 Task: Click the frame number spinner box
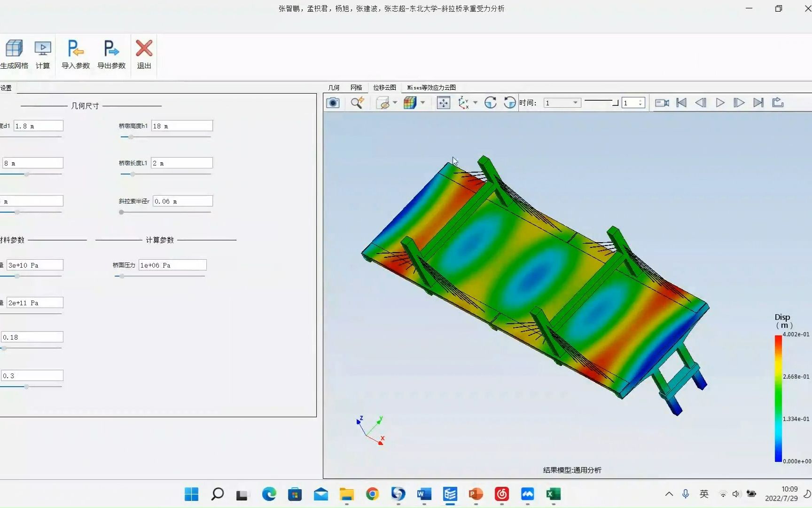coord(633,103)
